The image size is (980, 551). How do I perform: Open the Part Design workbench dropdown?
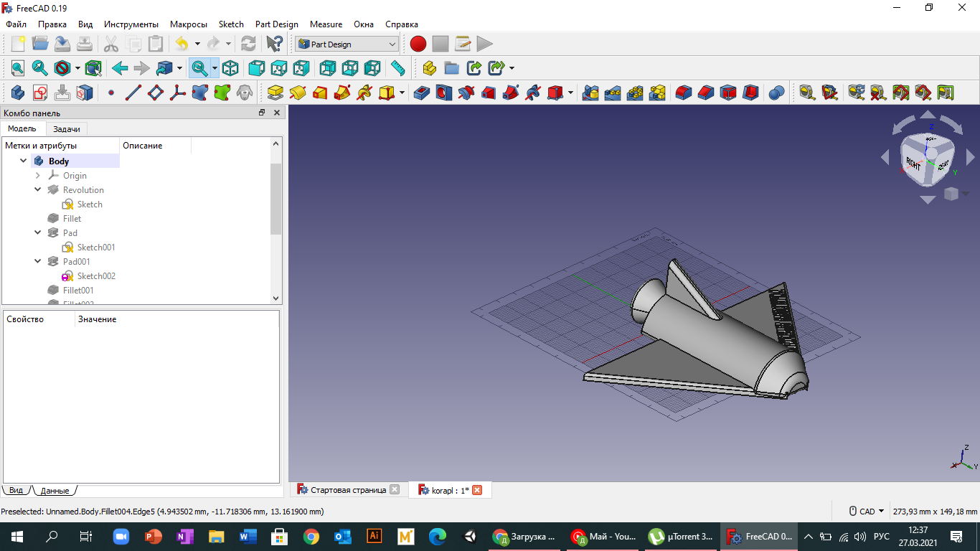coord(347,44)
